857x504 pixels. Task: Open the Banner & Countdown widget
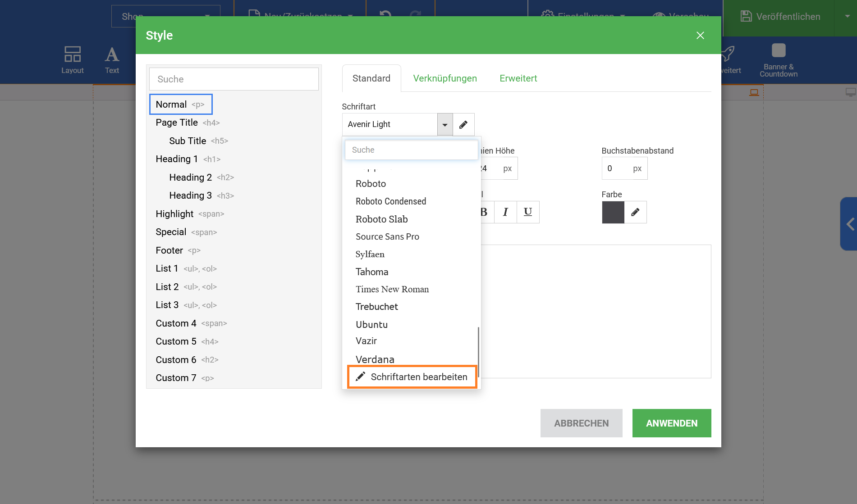778,59
